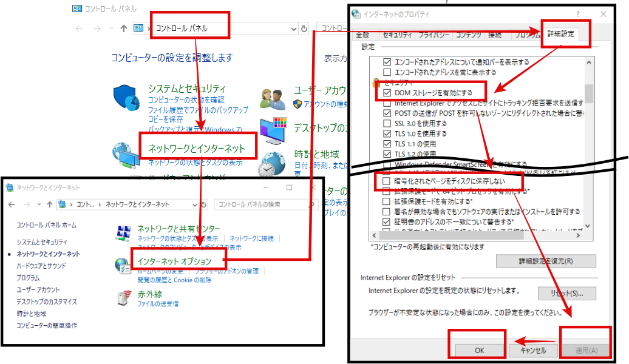629x364 pixels.
Task: Click the コントロール パネルの検索 search field
Action: pyautogui.click(x=261, y=204)
